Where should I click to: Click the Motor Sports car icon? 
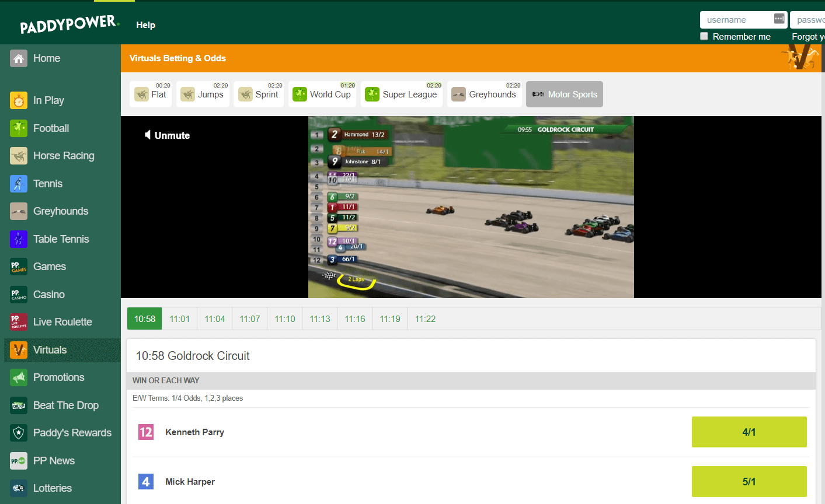(538, 94)
